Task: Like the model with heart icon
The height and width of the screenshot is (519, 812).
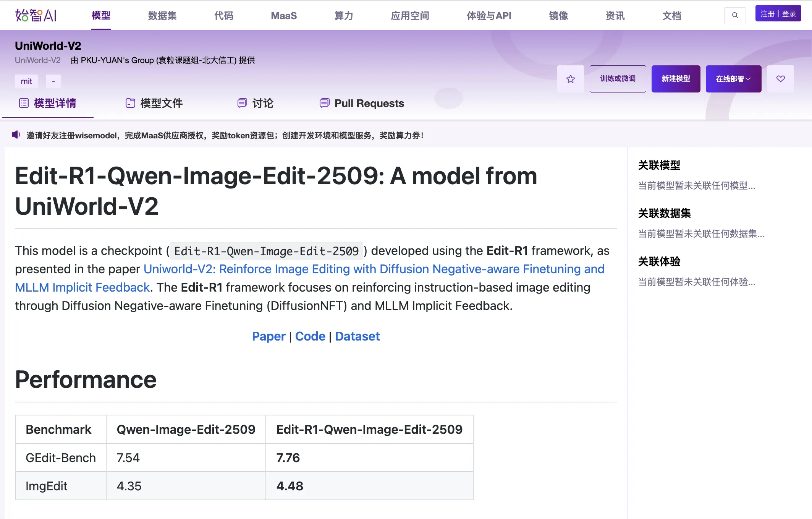Action: pyautogui.click(x=780, y=79)
